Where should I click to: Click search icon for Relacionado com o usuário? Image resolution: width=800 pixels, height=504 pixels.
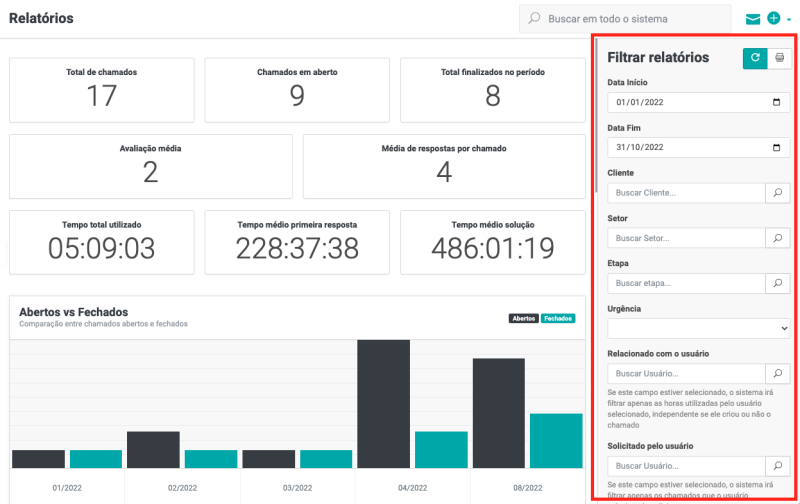pos(777,373)
